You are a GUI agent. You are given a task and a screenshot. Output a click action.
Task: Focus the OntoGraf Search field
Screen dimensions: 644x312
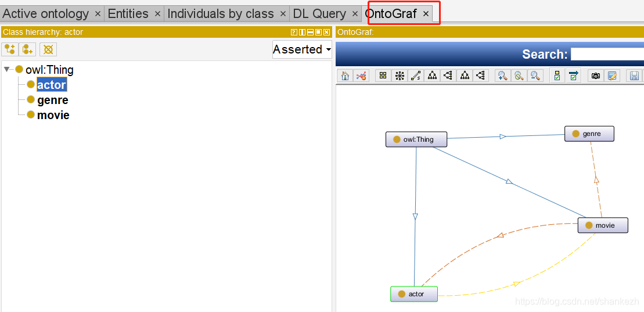607,54
